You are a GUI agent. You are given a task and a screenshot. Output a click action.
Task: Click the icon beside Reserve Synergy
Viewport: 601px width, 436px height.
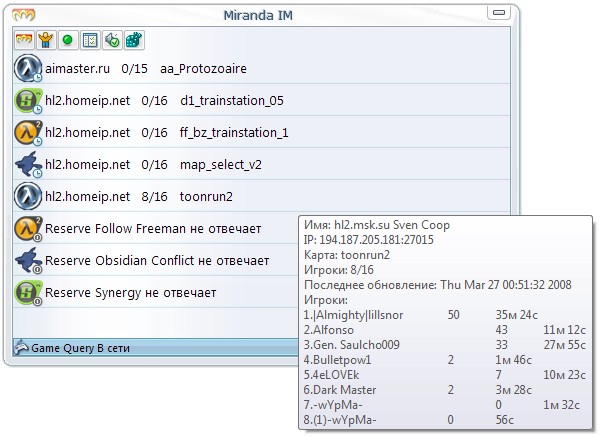click(x=28, y=293)
